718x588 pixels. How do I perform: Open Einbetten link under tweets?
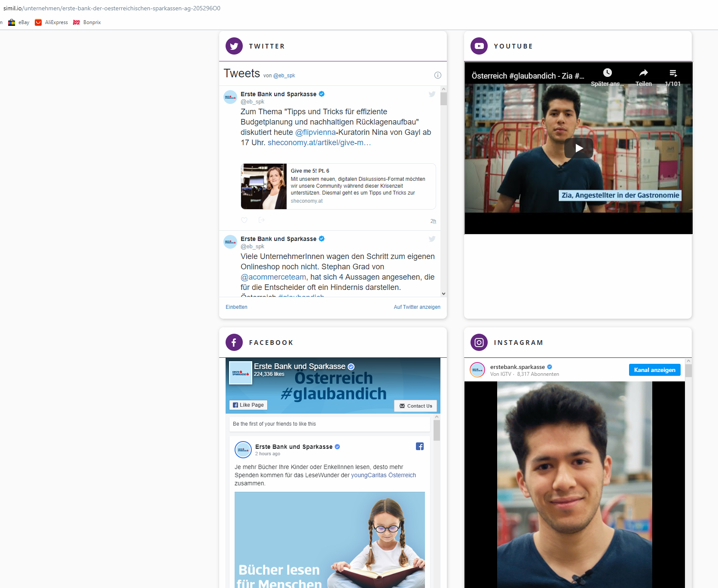point(236,307)
